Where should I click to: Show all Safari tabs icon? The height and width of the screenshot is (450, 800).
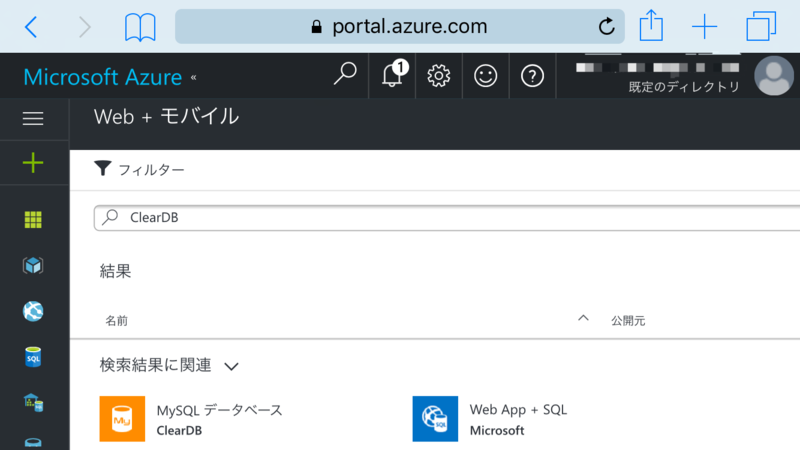(761, 26)
